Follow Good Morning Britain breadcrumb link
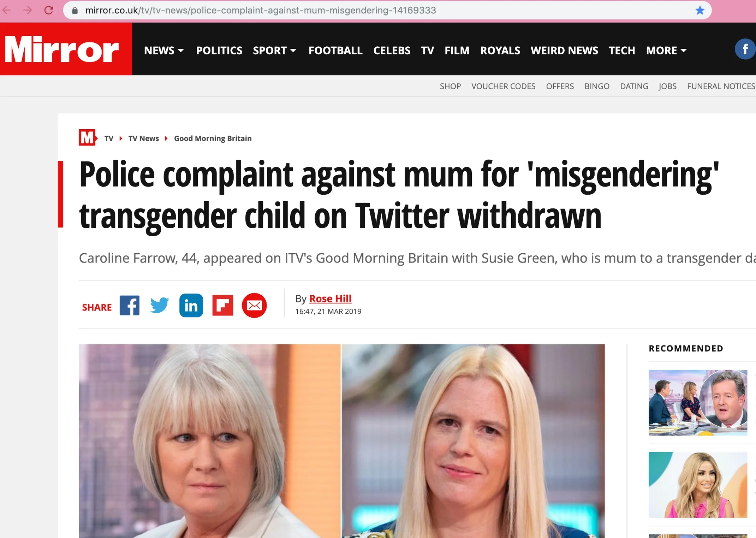 213,138
